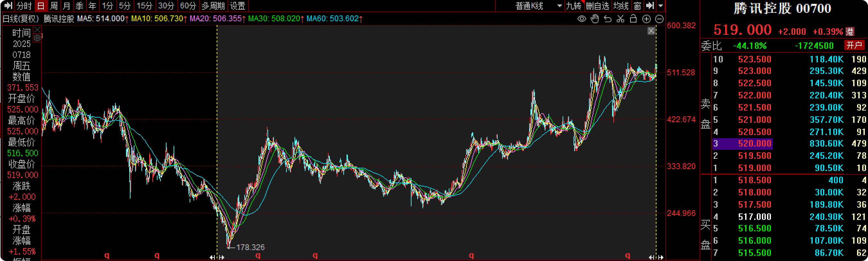Click the 收盘价 519.000 value in info panel
This screenshot has height=261, width=868.
click(23, 175)
